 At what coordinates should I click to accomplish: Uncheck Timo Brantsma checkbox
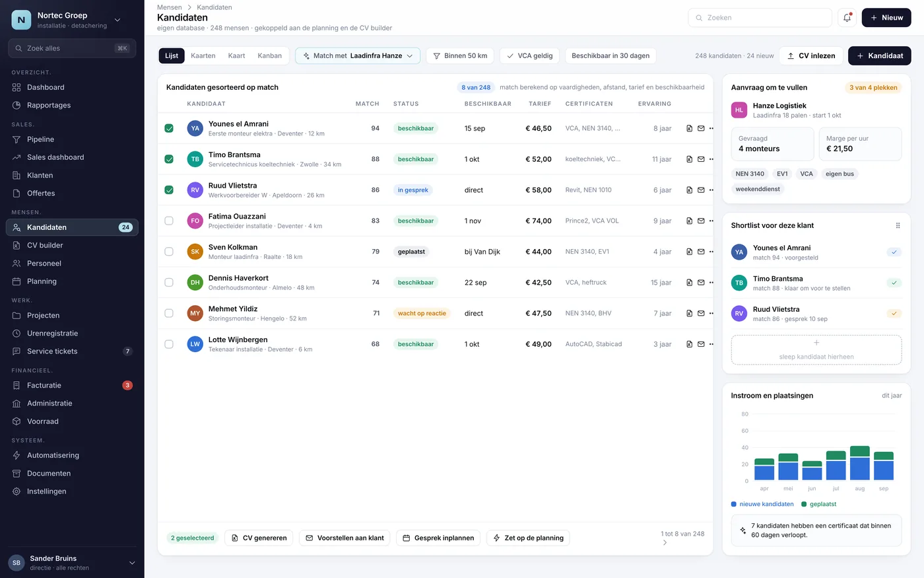click(x=169, y=159)
